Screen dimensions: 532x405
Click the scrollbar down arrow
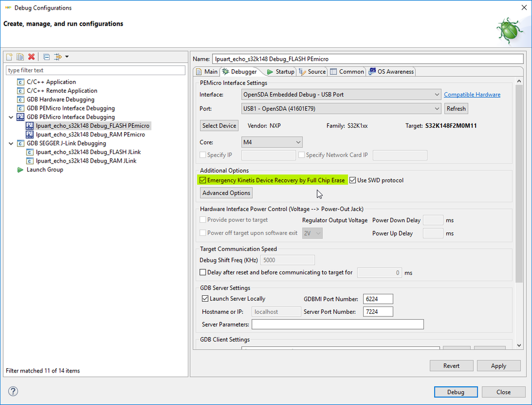pyautogui.click(x=519, y=345)
